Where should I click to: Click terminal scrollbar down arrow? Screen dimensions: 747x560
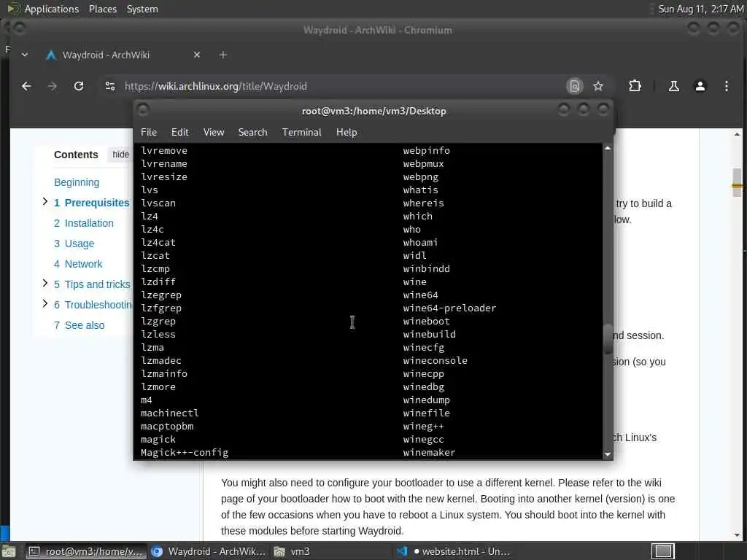pyautogui.click(x=608, y=454)
